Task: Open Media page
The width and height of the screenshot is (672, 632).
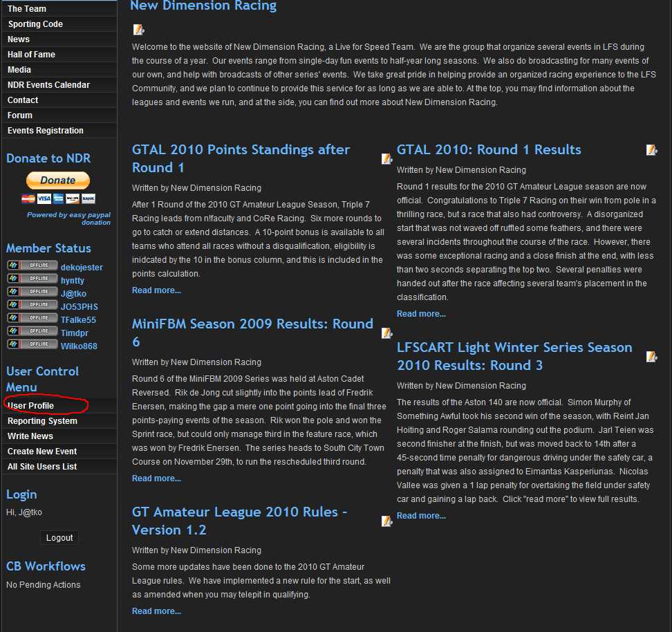Action: pyautogui.click(x=59, y=69)
